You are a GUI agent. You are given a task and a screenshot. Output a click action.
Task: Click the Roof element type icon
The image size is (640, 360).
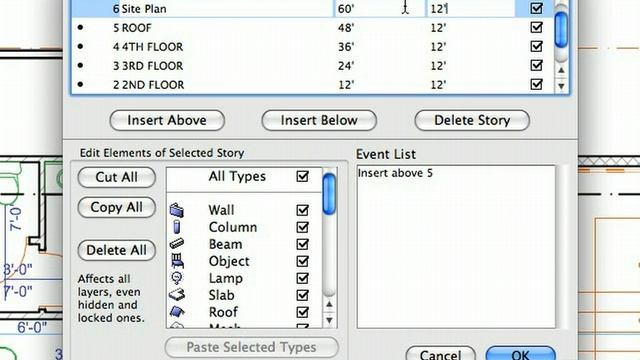pyautogui.click(x=177, y=312)
